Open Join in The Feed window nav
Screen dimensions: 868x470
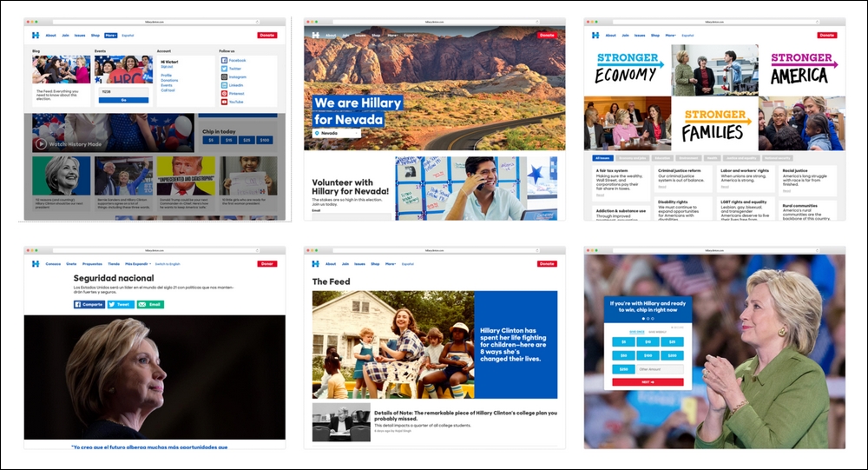click(x=345, y=264)
